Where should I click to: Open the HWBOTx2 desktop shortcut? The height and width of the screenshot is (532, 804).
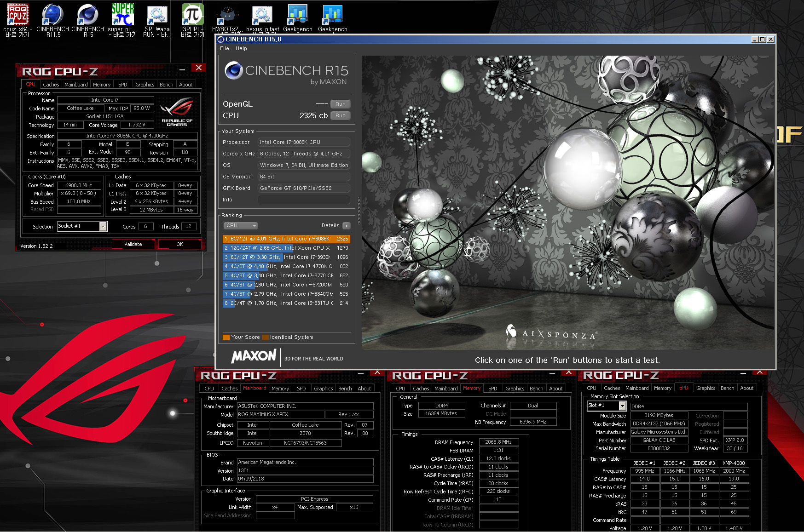click(x=227, y=20)
